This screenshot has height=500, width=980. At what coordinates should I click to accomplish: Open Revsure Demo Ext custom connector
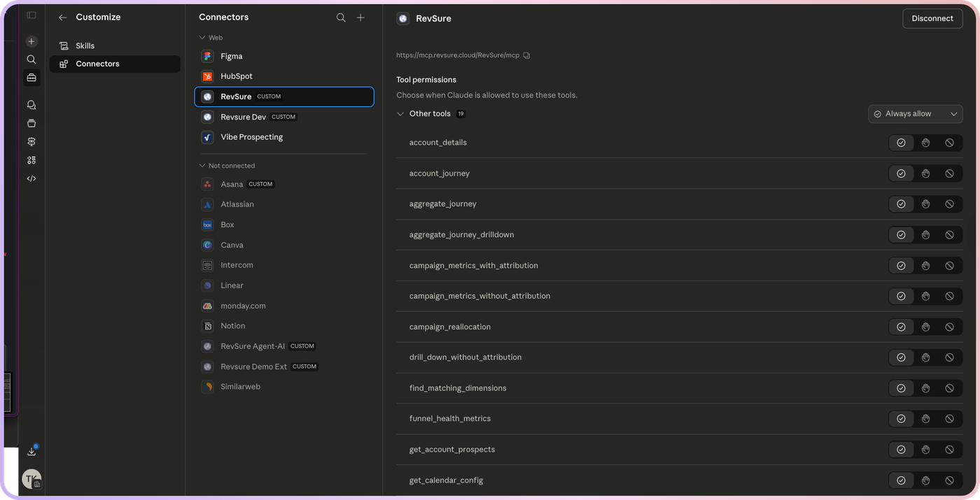click(x=284, y=366)
